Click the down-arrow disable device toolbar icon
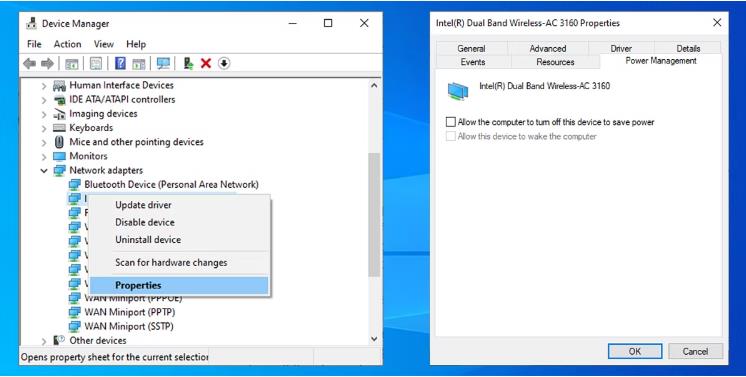The height and width of the screenshot is (377, 746). 224,63
